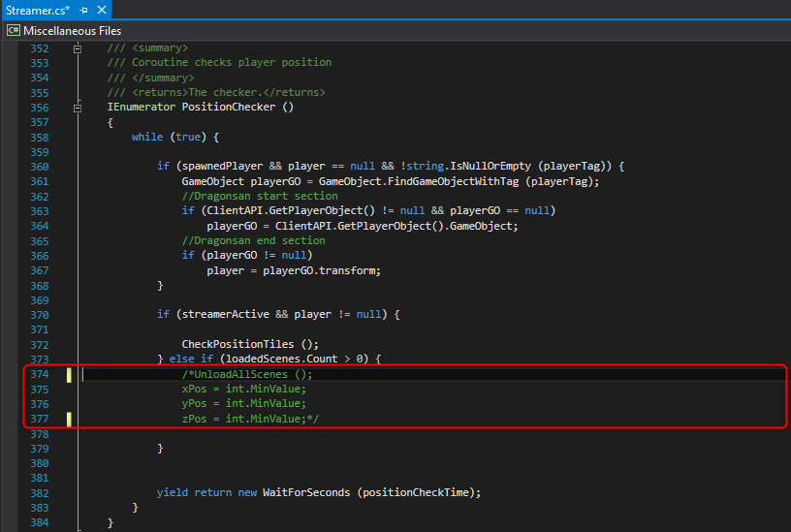This screenshot has height=532, width=791.
Task: Click the yellow change marker on line 377
Action: pos(70,420)
